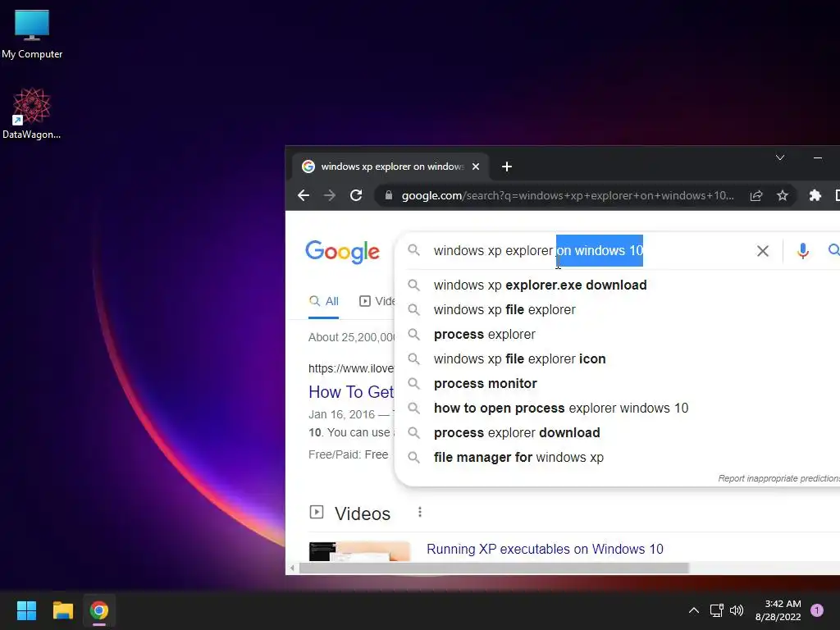Open a new tab with plus button
840x630 pixels.
(507, 167)
